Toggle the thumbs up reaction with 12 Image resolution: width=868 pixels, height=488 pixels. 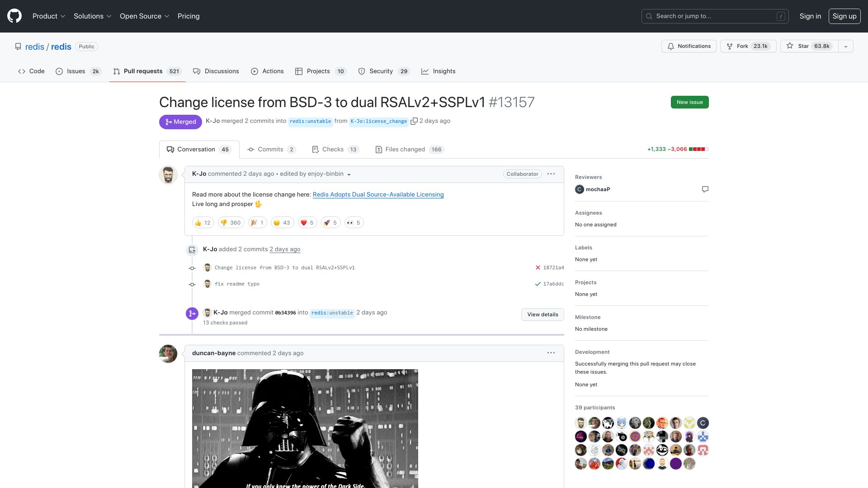point(203,223)
